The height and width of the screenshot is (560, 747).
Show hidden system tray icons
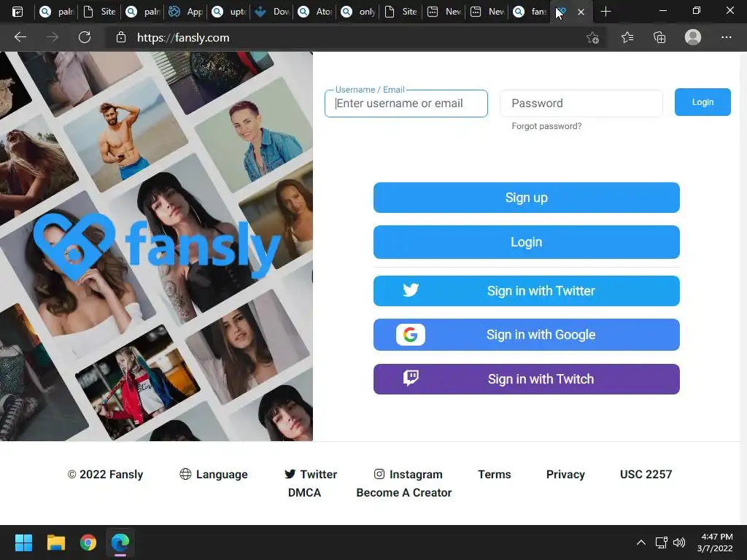(x=641, y=542)
